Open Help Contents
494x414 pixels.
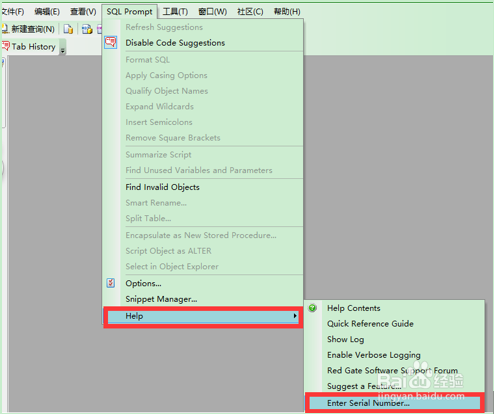(x=353, y=308)
